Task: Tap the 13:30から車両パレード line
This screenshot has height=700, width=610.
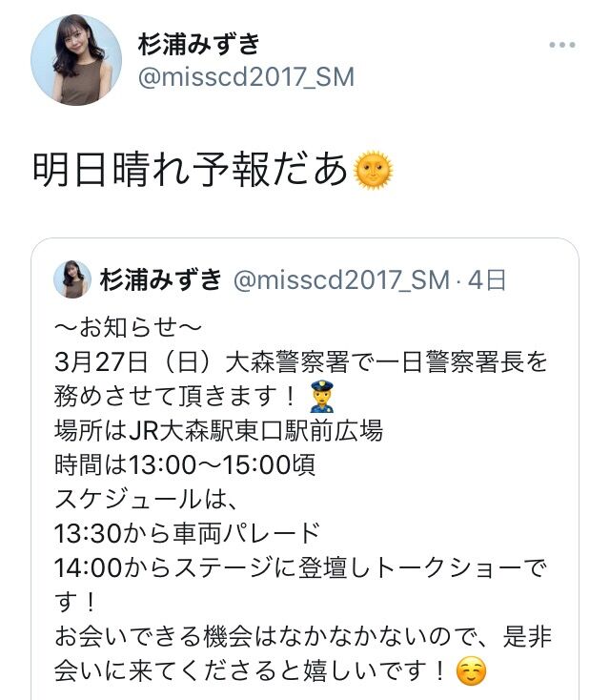Action: point(188,533)
